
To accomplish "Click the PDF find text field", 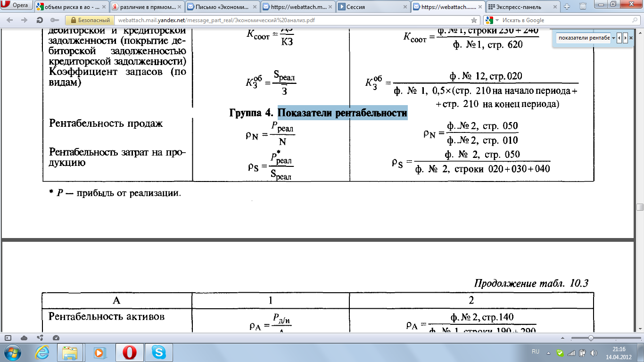I will pos(583,38).
